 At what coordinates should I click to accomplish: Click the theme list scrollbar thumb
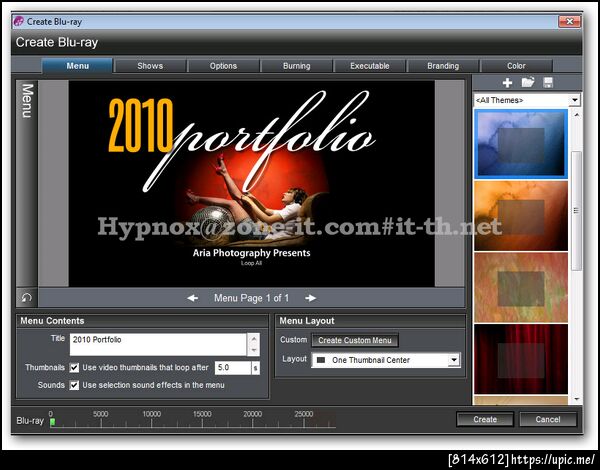coord(576,211)
